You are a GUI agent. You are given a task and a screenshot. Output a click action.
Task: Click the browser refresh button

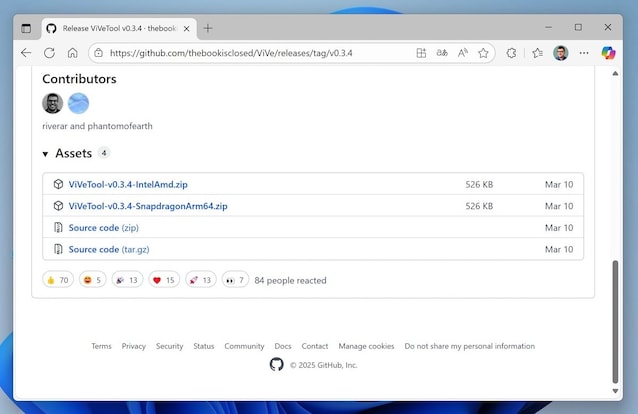tap(49, 53)
